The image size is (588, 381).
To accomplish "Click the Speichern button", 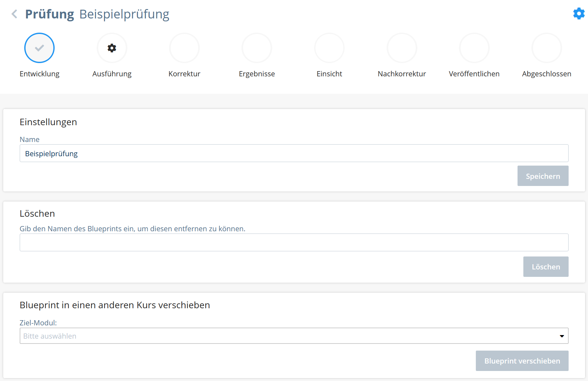I will (x=543, y=176).
